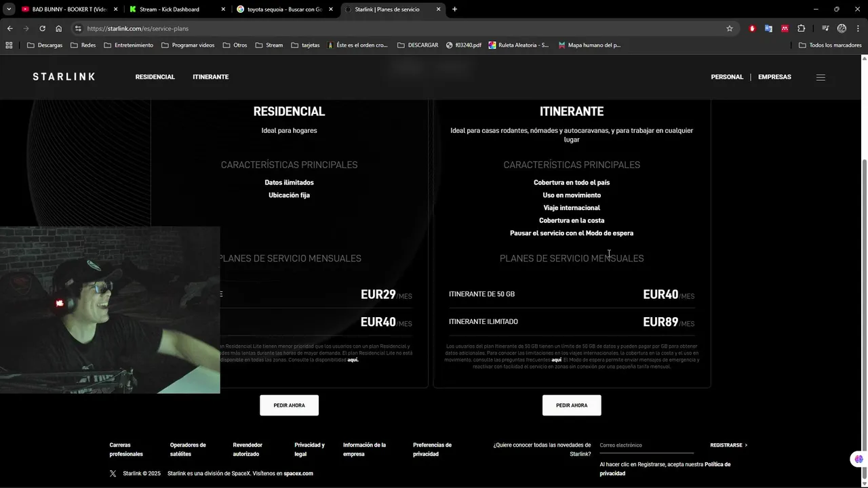Switch to the BAD BUNNY - BOOKER T tab
Screen dimensions: 868x488
click(68, 9)
